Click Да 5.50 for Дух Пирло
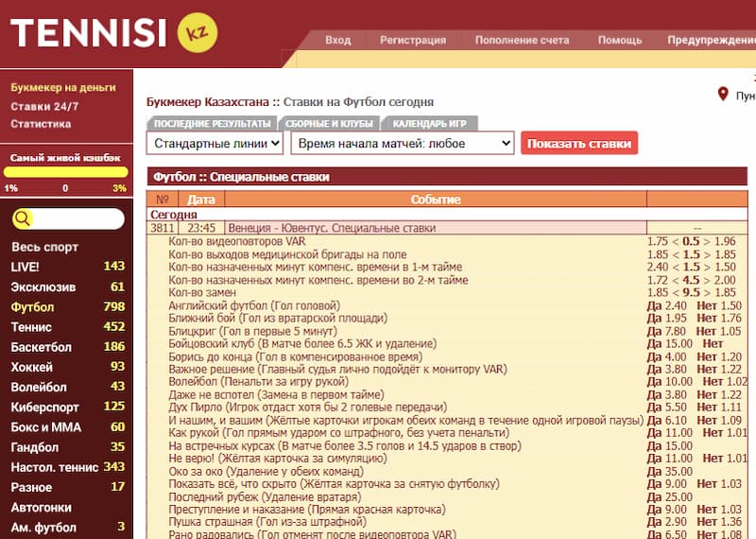756x539 pixels. [667, 408]
